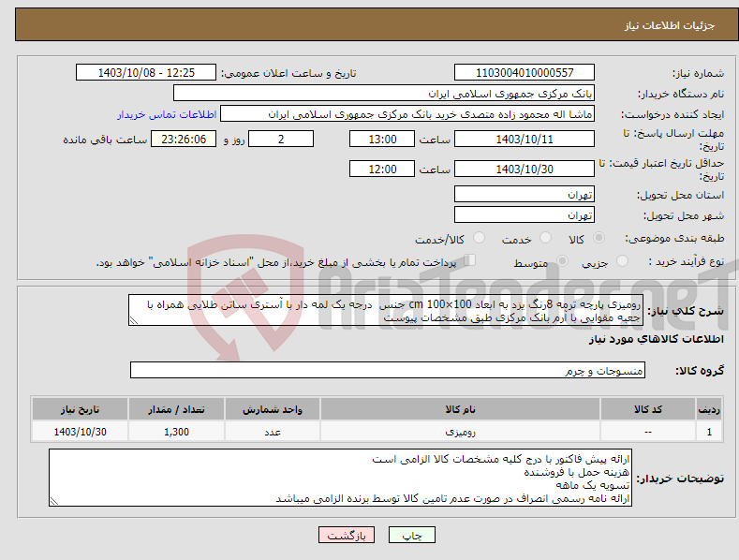Click the goods group field منسوجات و چرم
The image size is (739, 560).
(x=388, y=370)
